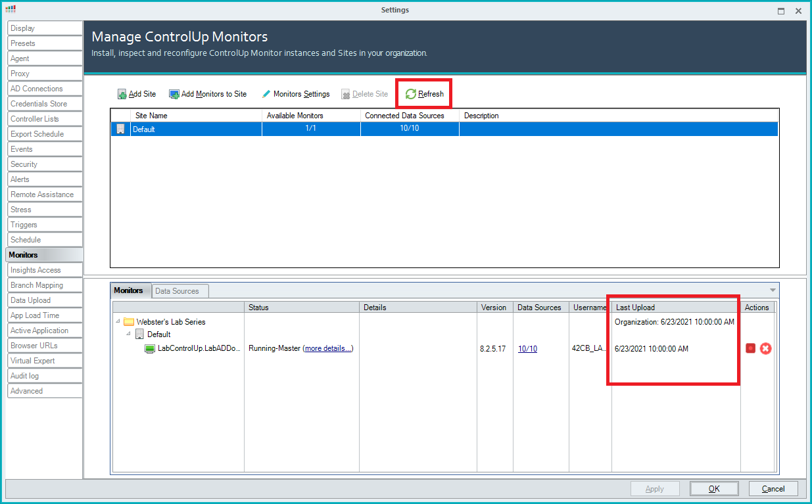Open the Audit log settings page
Image resolution: width=812 pixels, height=504 pixels.
pyautogui.click(x=24, y=376)
